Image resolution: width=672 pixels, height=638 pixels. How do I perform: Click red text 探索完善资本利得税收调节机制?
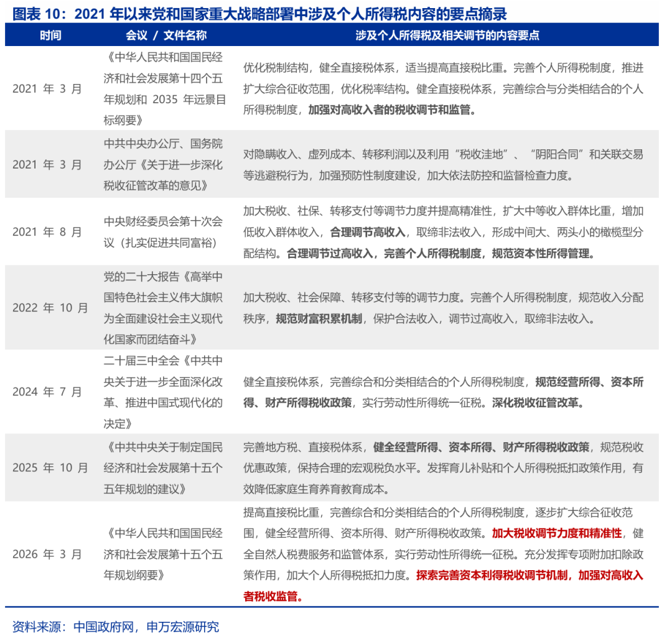(492, 575)
